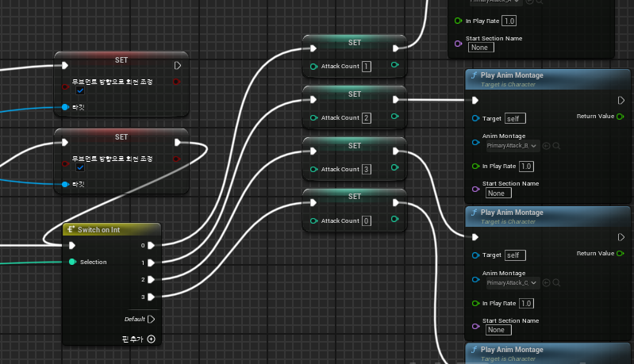This screenshot has width=634, height=364.
Task: Click browse magnifier icon next to PrimaryAttack_B
Action: (x=556, y=146)
